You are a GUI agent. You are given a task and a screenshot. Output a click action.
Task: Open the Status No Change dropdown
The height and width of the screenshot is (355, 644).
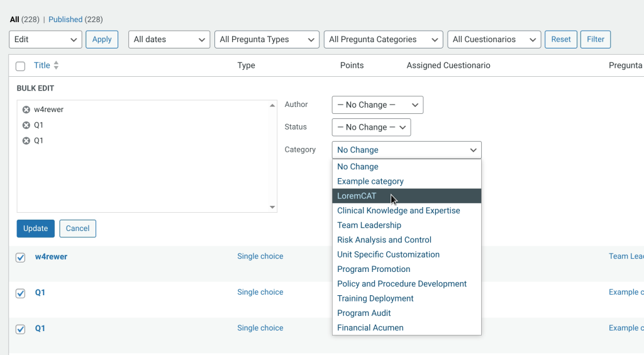coord(371,127)
